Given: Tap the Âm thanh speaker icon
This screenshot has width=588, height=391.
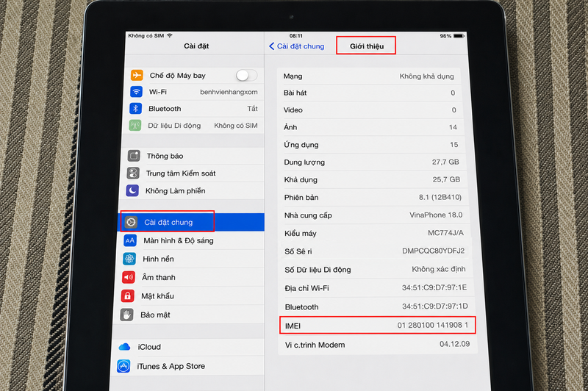Looking at the screenshot, I should point(129,277).
